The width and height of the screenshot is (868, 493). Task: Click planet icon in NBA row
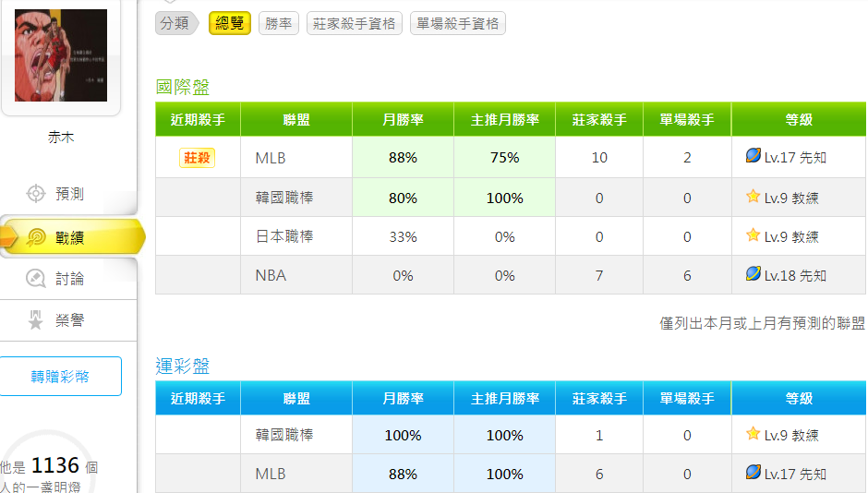(753, 274)
